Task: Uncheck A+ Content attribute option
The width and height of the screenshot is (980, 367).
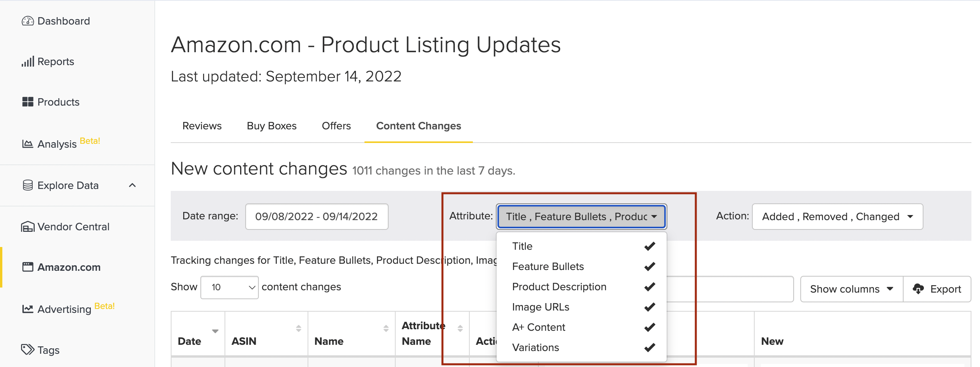Action: (x=582, y=327)
